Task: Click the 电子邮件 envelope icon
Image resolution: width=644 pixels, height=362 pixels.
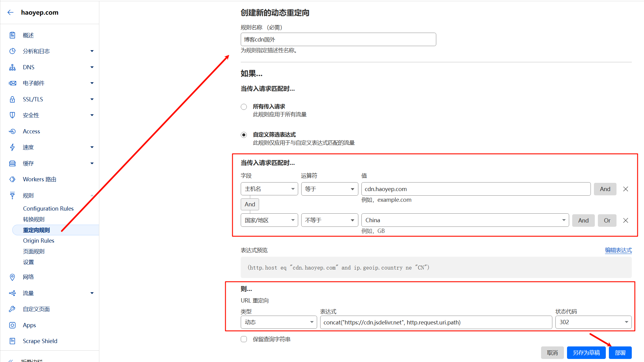Action: coord(12,83)
